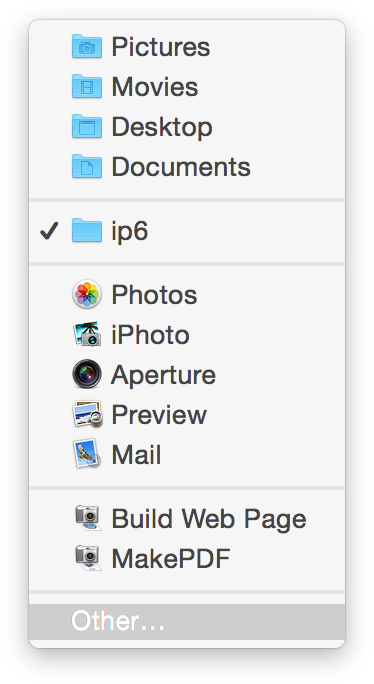Select Build Web Page option
Image resolution: width=374 pixels, height=684 pixels.
click(187, 518)
